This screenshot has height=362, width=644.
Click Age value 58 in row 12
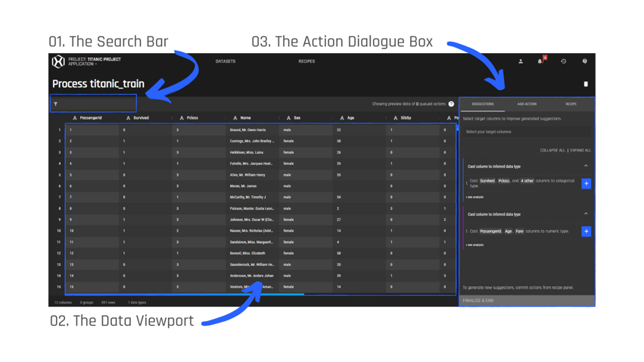coord(339,254)
